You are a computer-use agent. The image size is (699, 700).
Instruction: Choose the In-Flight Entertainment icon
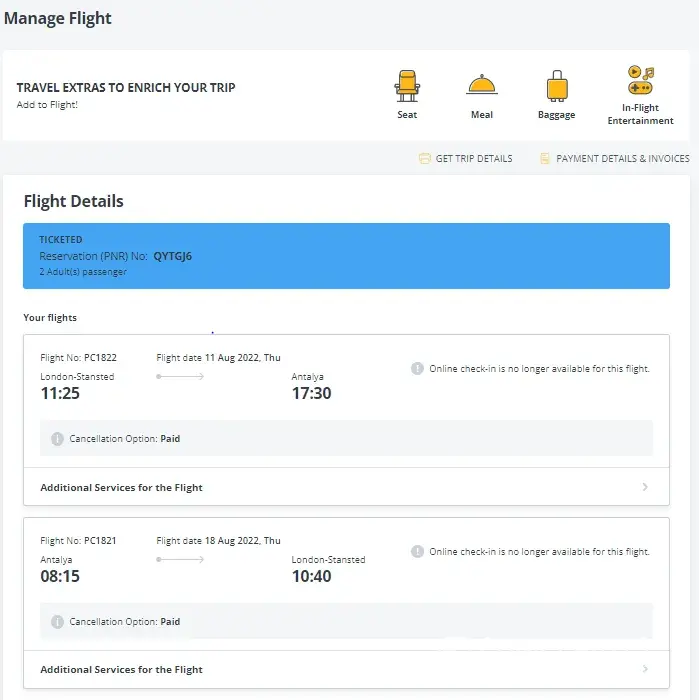(640, 82)
